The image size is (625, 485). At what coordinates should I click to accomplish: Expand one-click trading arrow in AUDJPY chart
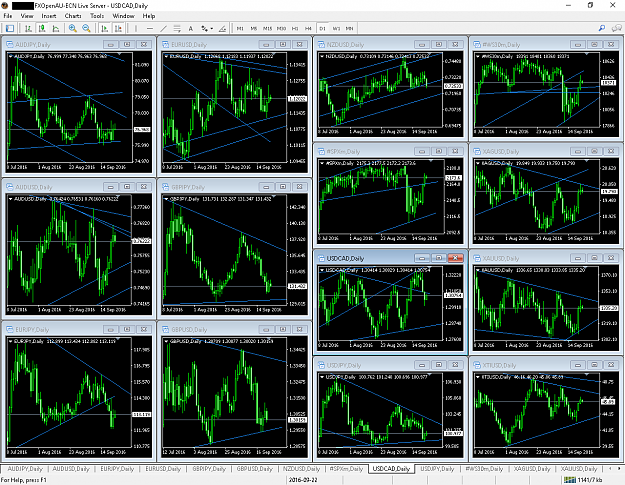tap(11, 56)
